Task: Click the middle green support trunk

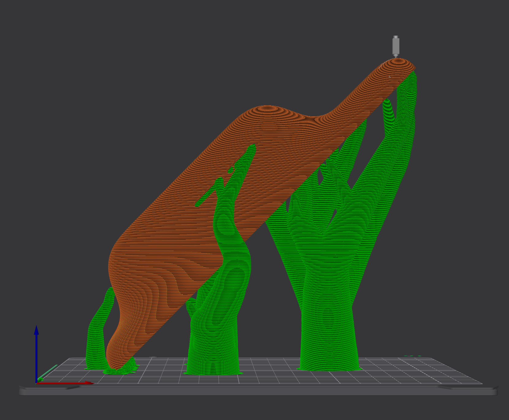Action: (215, 337)
